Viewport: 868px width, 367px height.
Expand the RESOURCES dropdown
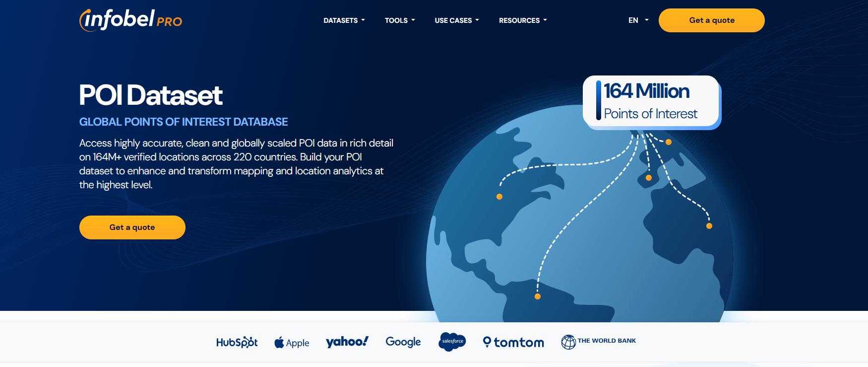[523, 20]
